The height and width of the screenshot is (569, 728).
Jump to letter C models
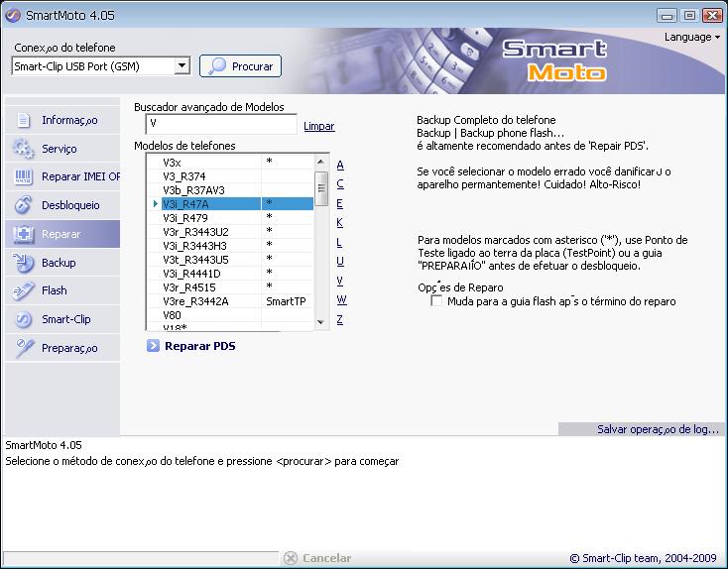(340, 183)
